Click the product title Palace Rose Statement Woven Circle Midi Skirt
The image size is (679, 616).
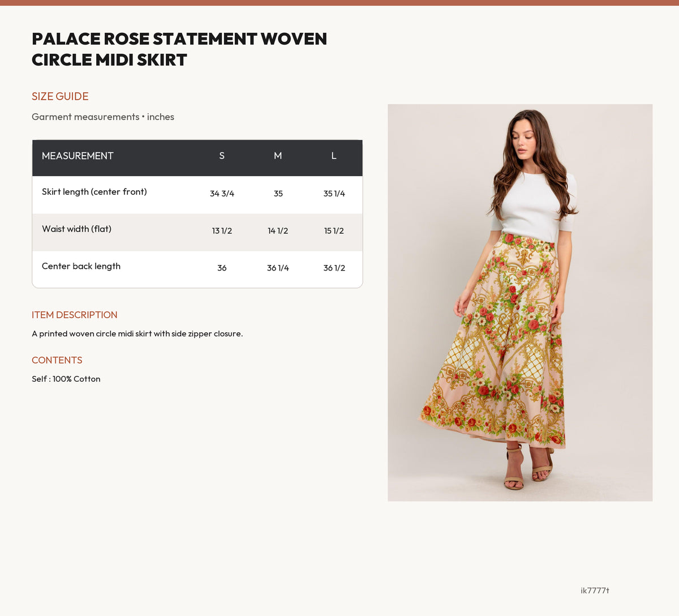179,49
